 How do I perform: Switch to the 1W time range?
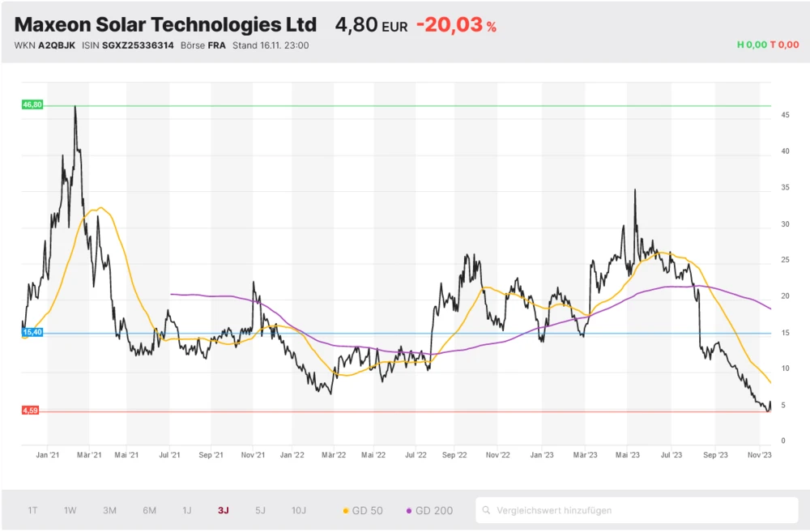point(70,510)
